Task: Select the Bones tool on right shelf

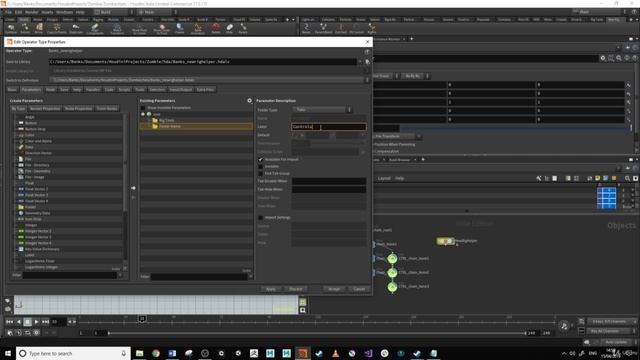Action: (306, 29)
